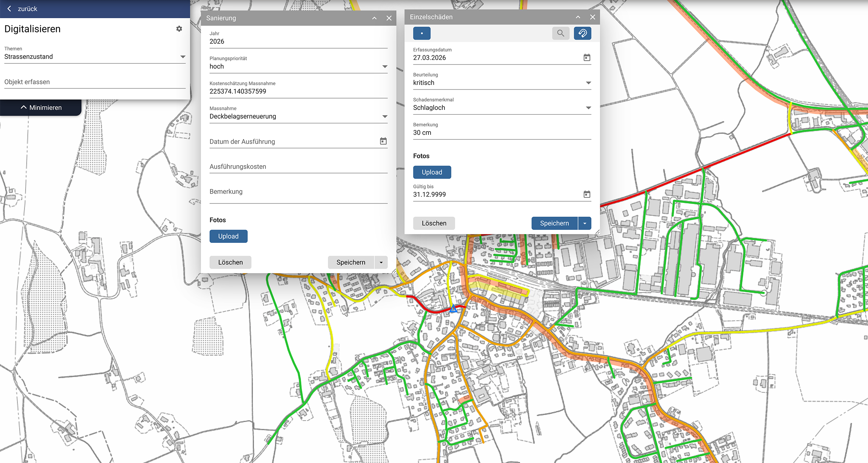The width and height of the screenshot is (868, 463).
Task: Click the magnifier search icon in Einzelschäden
Action: tap(561, 33)
